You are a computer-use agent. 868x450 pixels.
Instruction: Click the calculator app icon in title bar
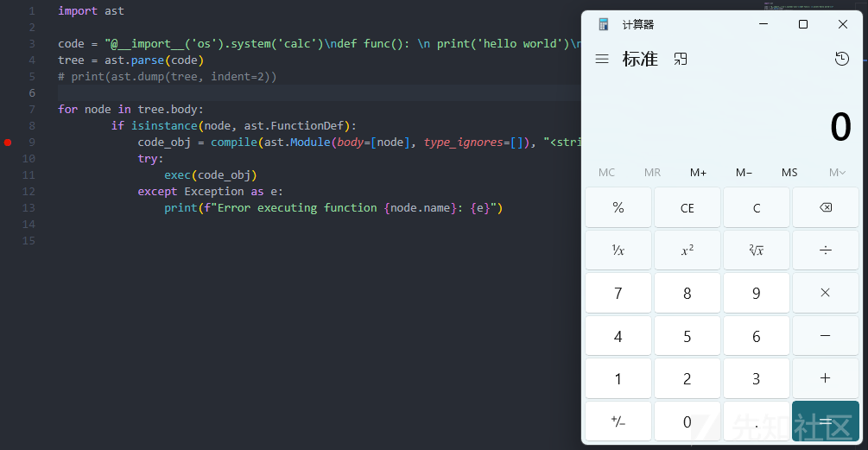coord(604,24)
